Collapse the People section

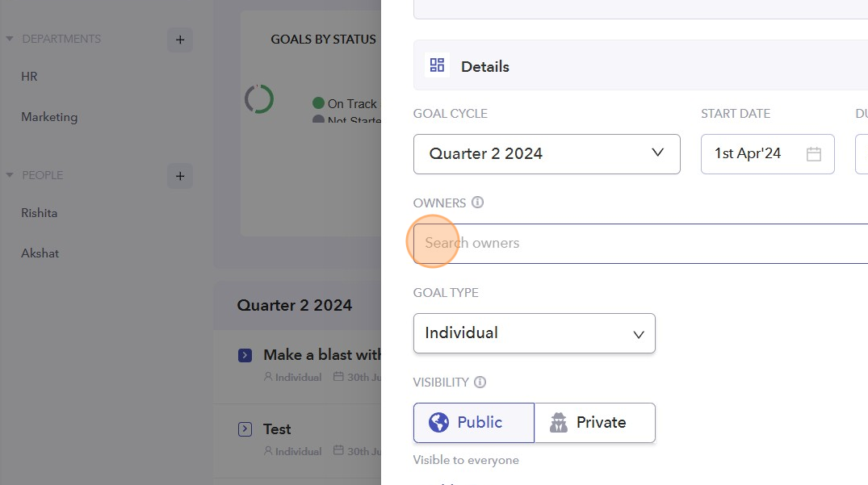[10, 175]
